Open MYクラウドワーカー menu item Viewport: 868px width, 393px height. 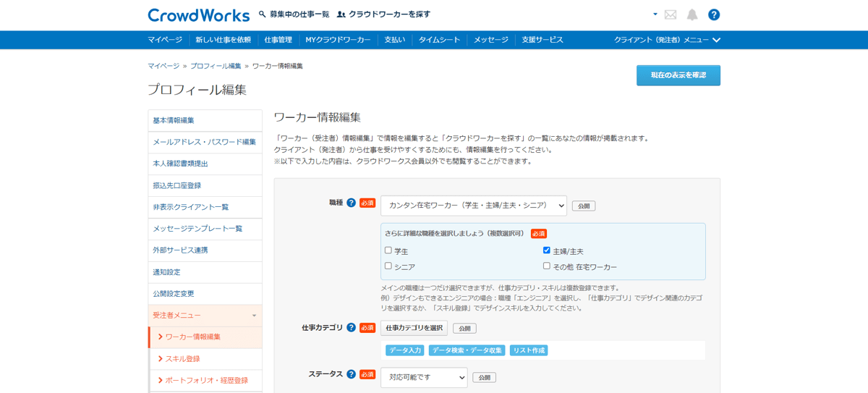(338, 40)
